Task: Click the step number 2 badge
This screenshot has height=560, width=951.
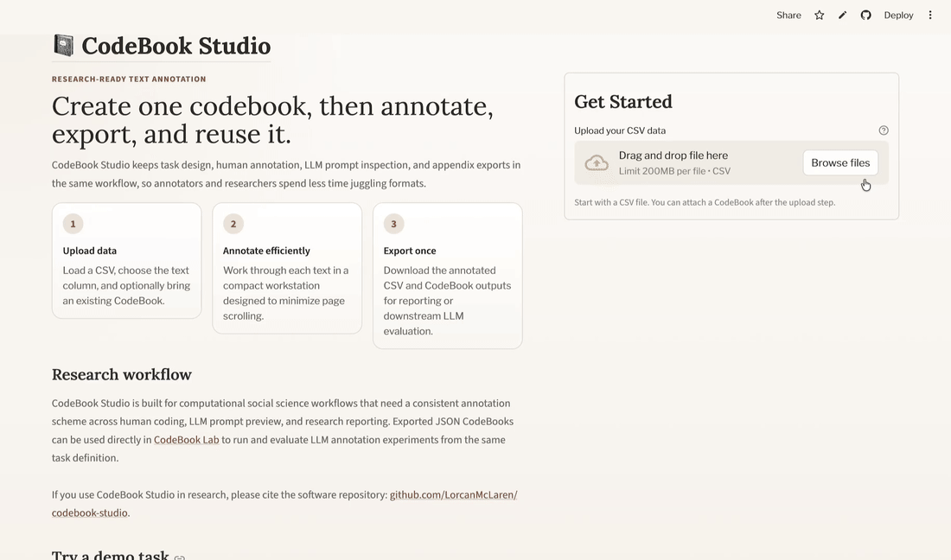Action: [233, 224]
